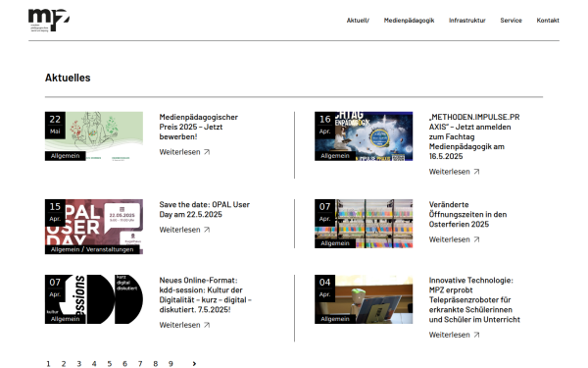
Task: Open the kdd-sessions black and white thumbnail
Action: (x=94, y=299)
